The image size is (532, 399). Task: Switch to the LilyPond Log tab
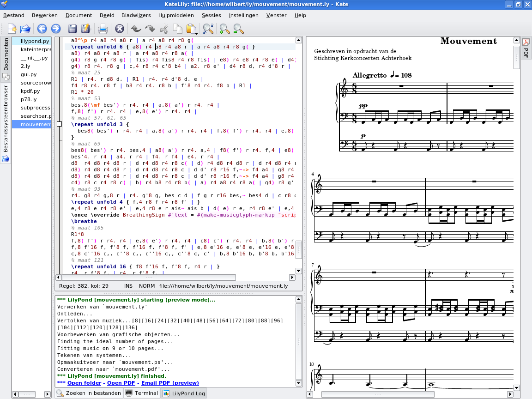click(184, 393)
